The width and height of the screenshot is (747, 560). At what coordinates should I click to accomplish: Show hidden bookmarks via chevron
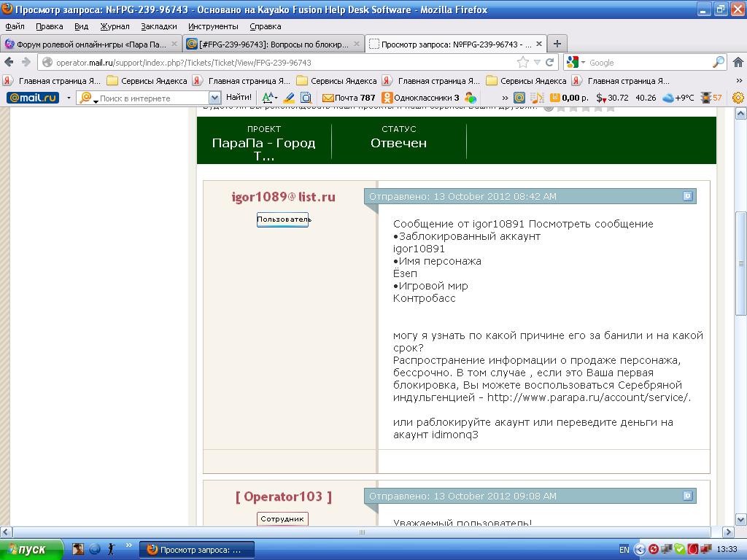[x=739, y=80]
